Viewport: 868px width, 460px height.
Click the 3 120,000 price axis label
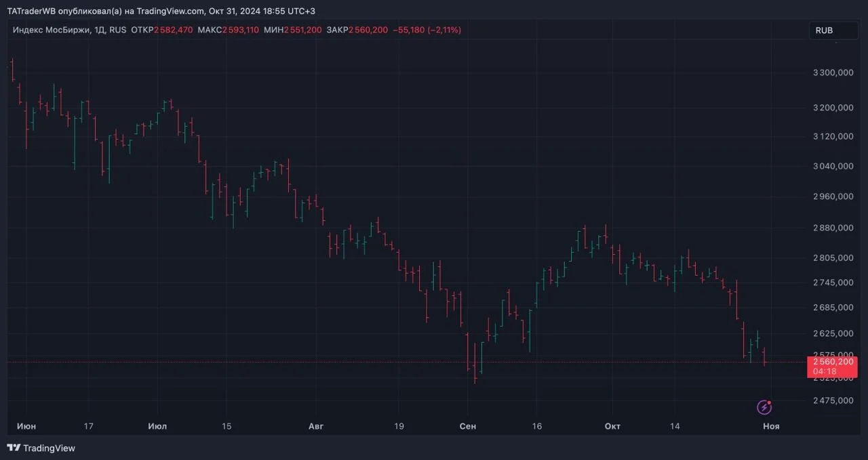833,136
